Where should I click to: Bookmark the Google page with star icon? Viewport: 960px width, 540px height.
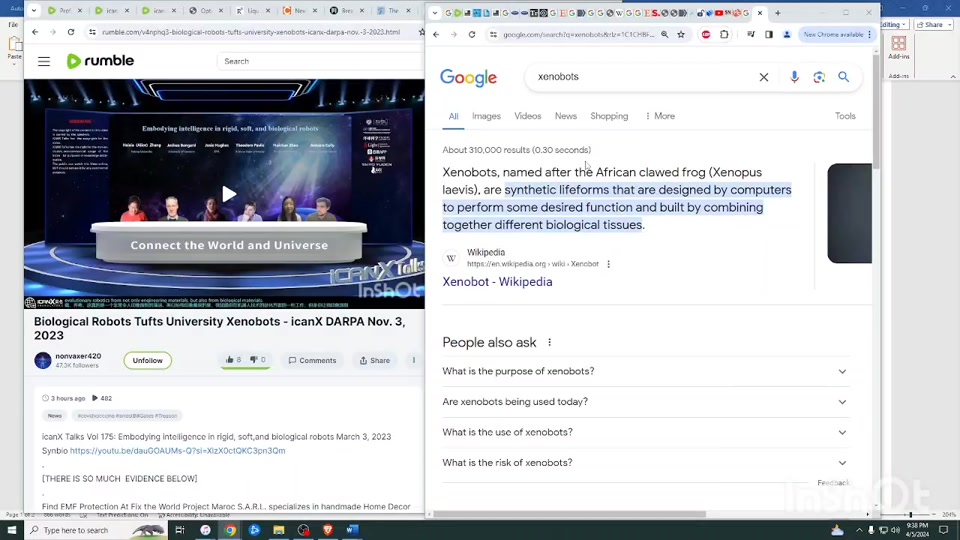click(681, 34)
